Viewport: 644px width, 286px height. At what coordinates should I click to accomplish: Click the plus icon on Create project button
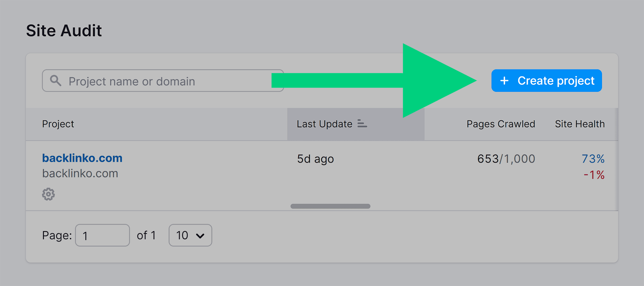[502, 81]
